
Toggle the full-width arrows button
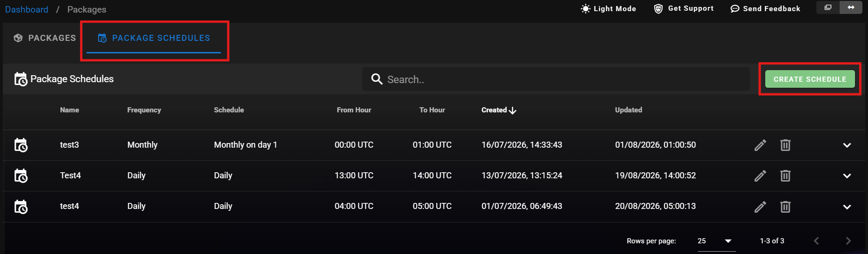pos(851,7)
